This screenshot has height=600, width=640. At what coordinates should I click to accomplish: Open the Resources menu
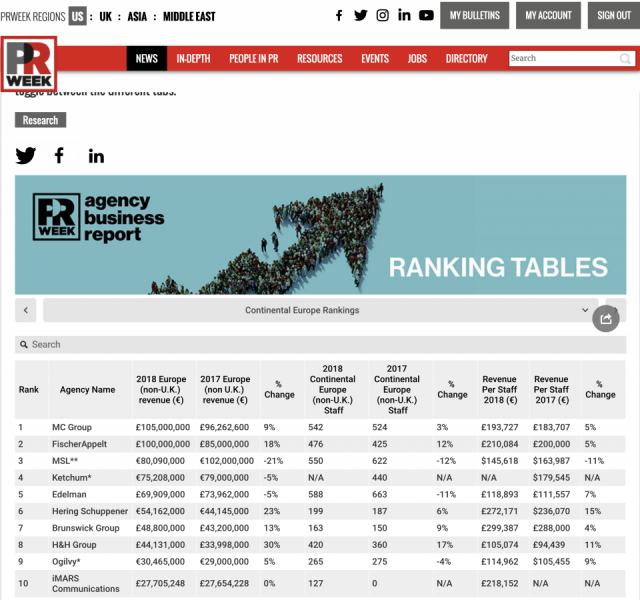[x=320, y=59]
